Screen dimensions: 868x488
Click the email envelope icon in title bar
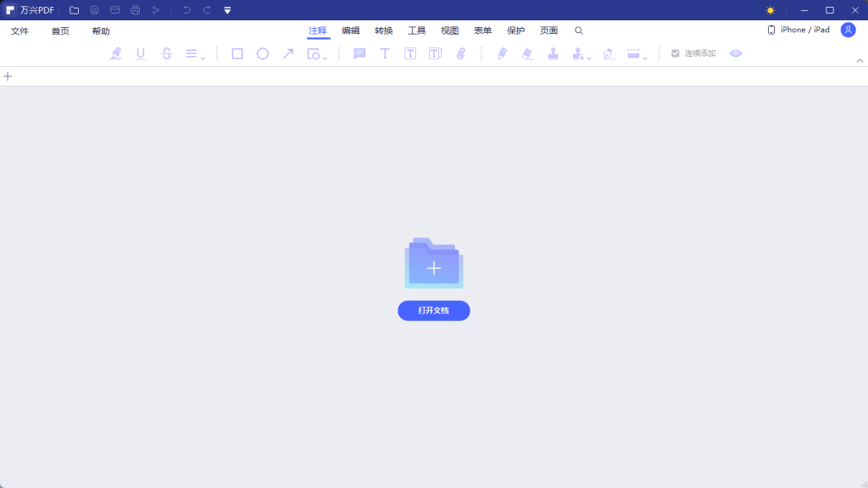(x=114, y=10)
